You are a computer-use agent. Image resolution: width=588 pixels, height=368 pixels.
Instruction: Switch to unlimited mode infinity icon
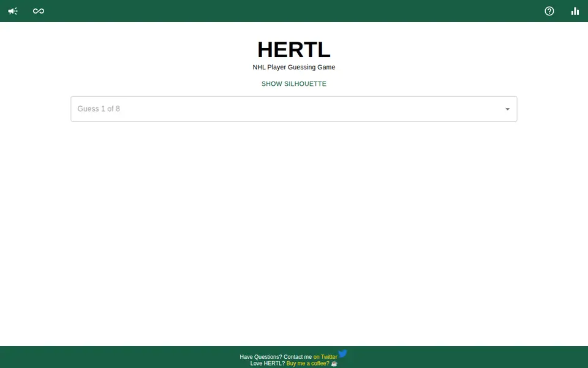tap(39, 11)
